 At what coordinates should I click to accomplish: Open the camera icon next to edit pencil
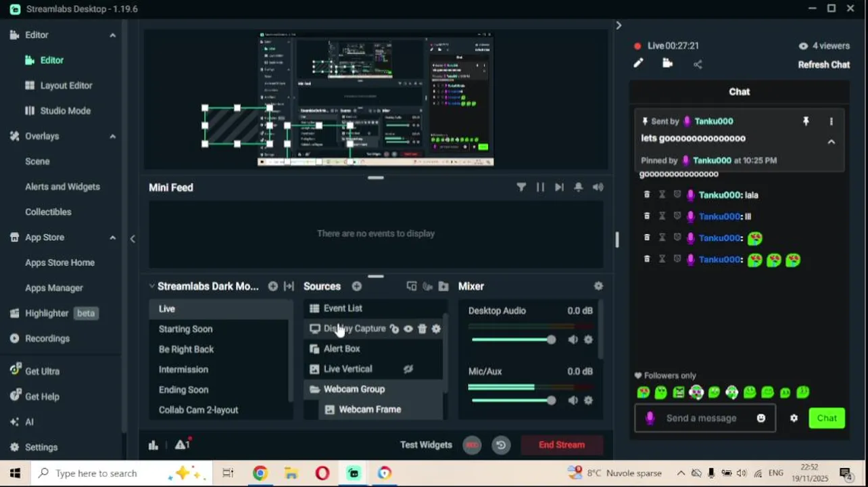[x=667, y=64]
